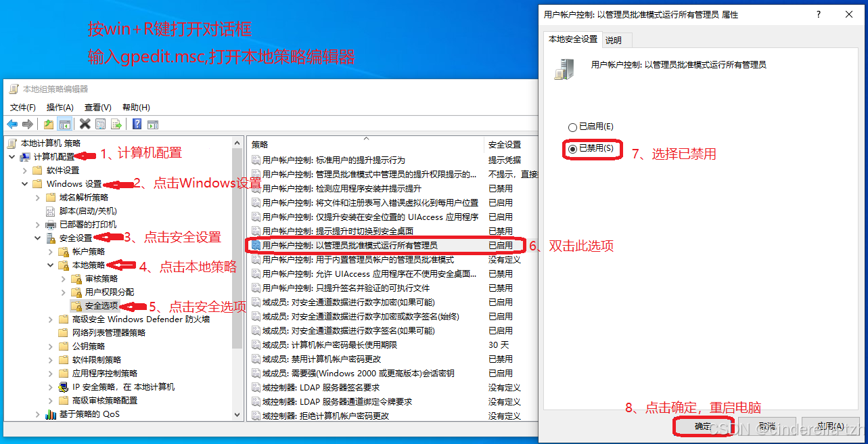The height and width of the screenshot is (444, 868).
Task: Click the Up one level folder icon
Action: (x=48, y=124)
